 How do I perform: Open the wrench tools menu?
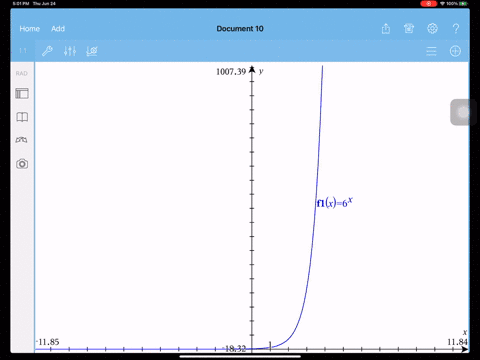click(x=47, y=51)
